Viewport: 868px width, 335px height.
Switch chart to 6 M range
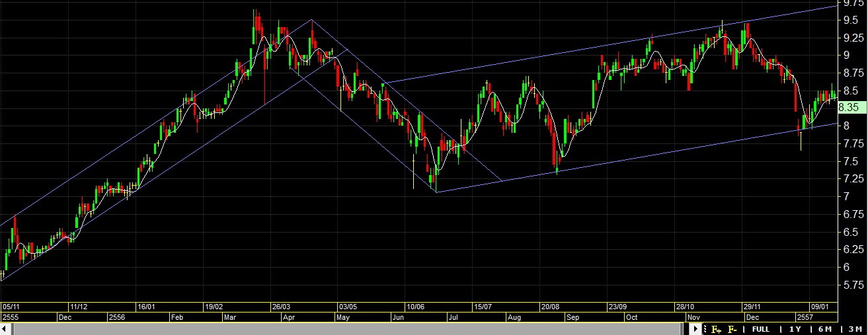click(x=824, y=329)
